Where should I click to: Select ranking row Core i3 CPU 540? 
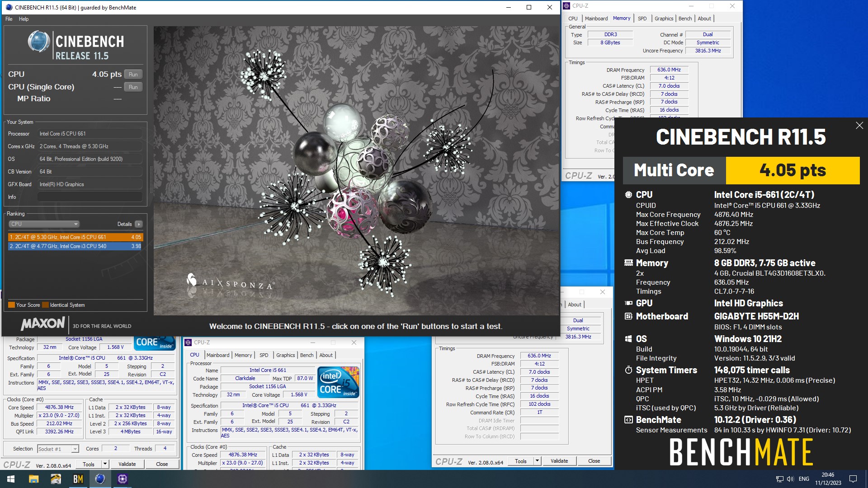(75, 246)
